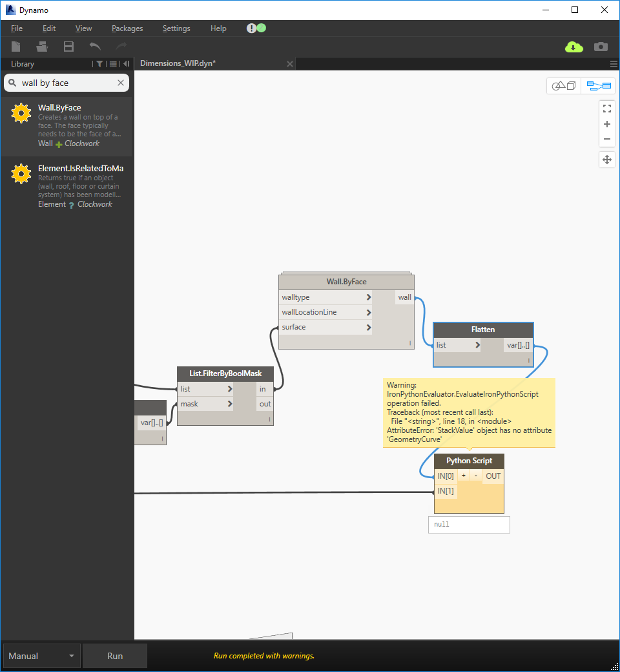Screen dimensions: 620x672
Task: Select Wall.ByFace search result
Action: 67,126
